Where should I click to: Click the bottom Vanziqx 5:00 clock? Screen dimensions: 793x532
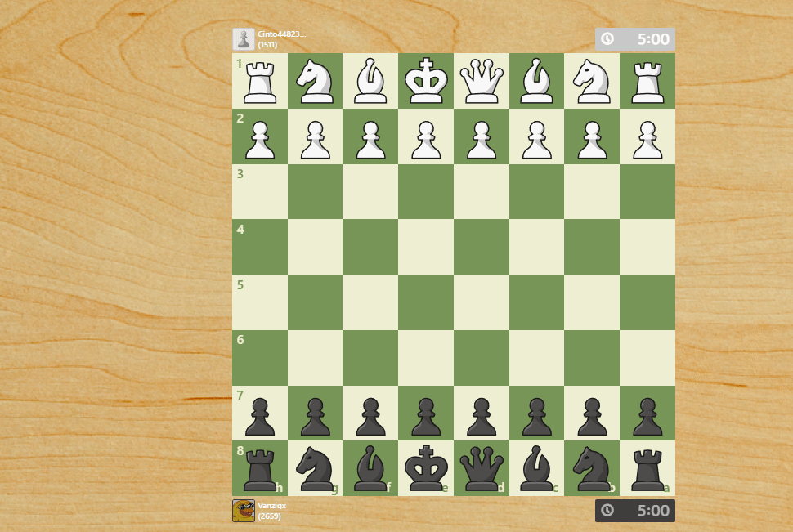tap(635, 510)
